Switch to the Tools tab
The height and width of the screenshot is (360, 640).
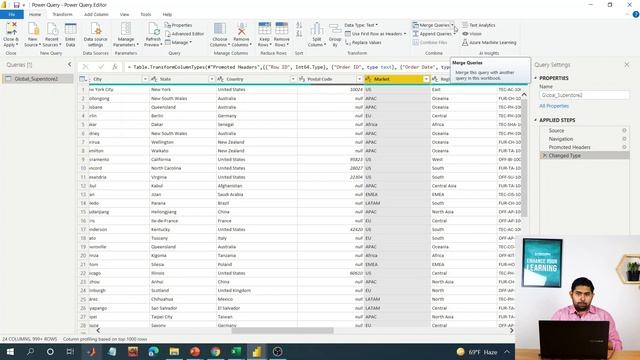pos(146,14)
